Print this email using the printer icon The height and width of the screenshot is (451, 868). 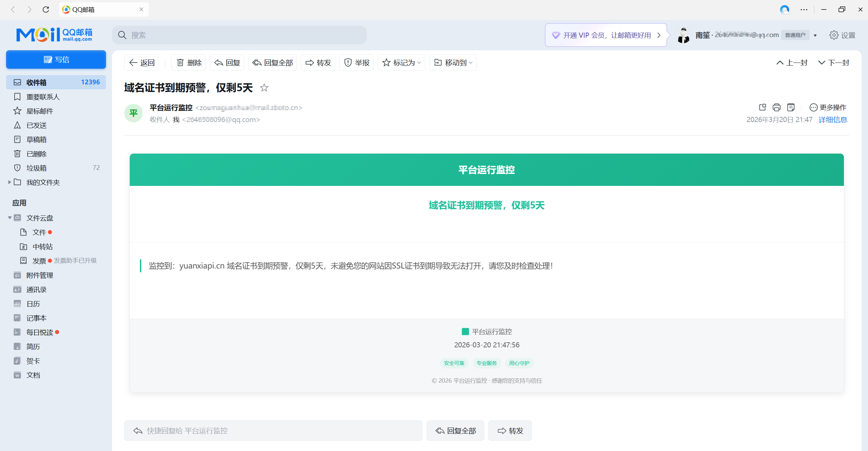tap(776, 107)
